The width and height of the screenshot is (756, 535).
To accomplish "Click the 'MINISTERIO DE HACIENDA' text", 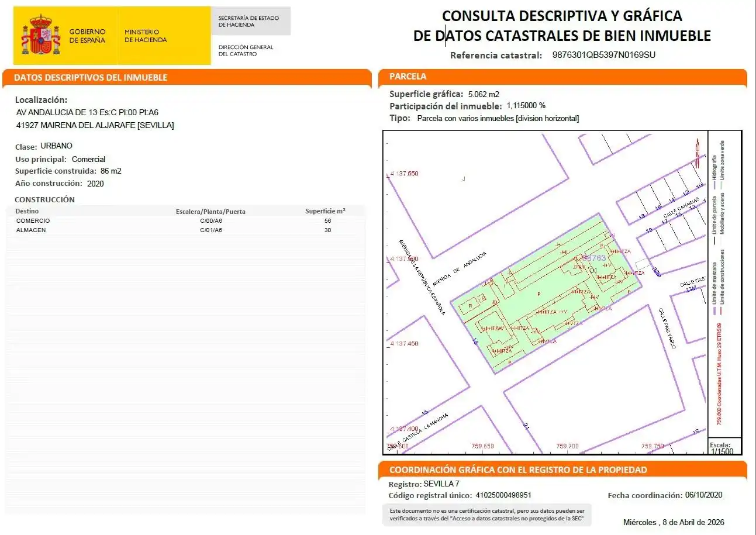I will (146, 36).
